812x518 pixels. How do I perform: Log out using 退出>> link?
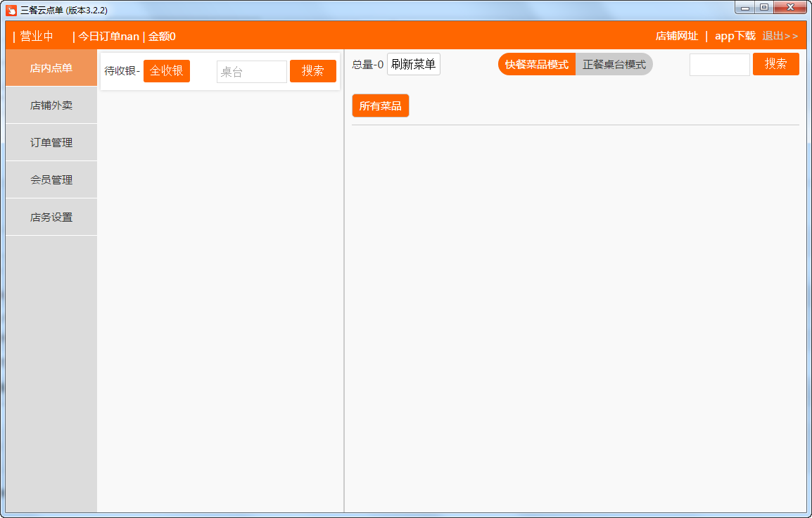(x=780, y=36)
